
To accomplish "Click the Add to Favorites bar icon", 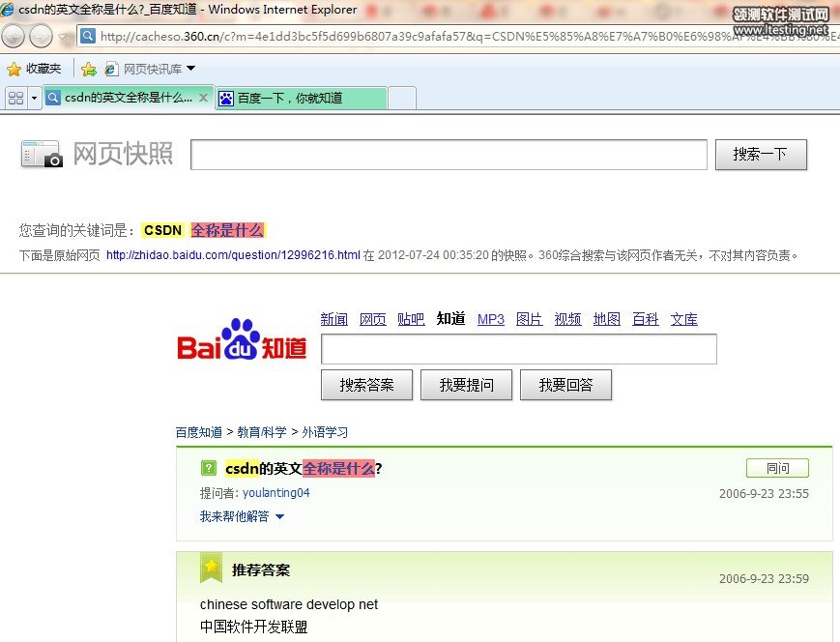I will click(89, 69).
